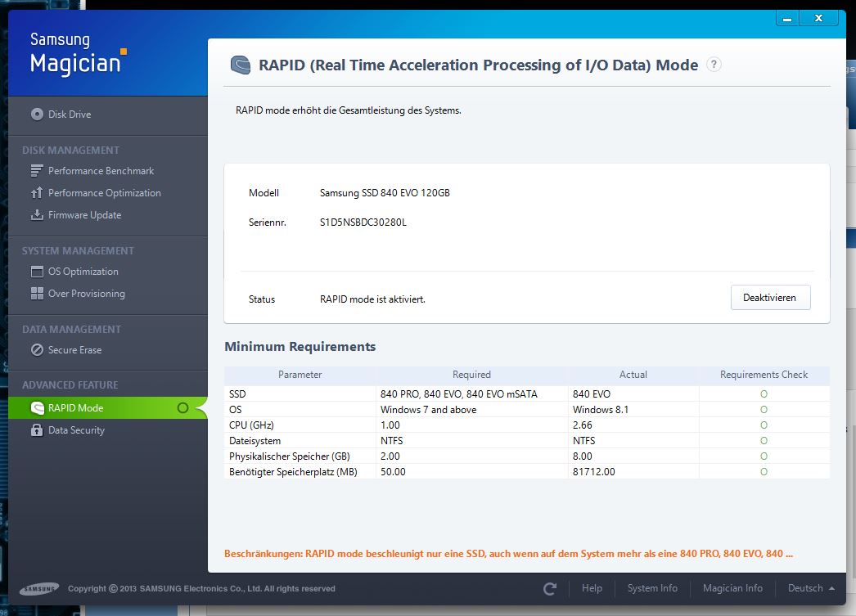Viewport: 856px width, 616px height.
Task: Click Physikalischer Speicher (GB) label
Action: point(290,456)
